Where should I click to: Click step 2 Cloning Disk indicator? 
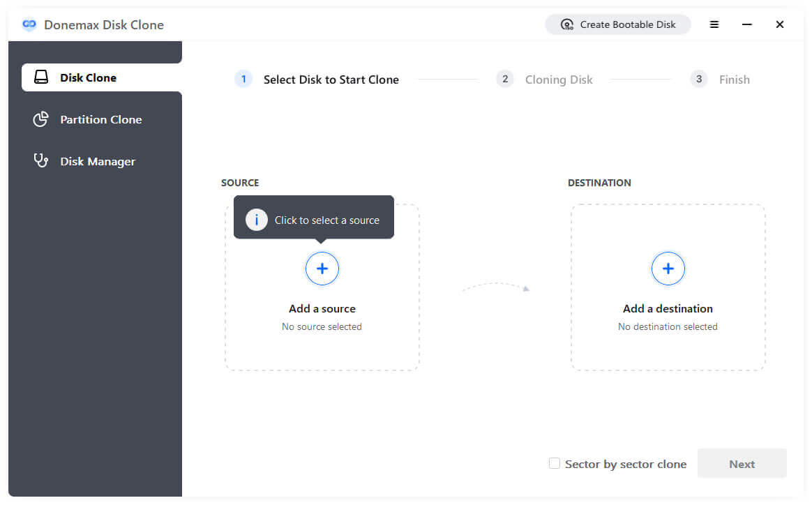tap(559, 80)
